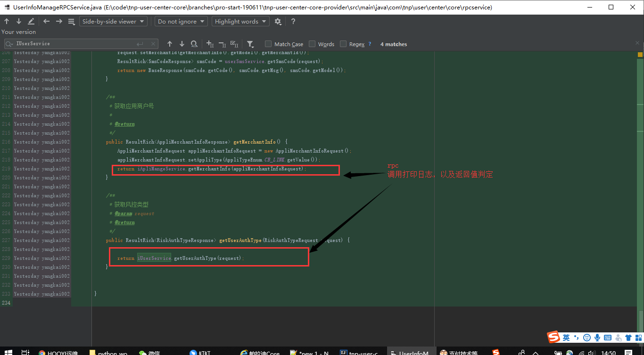The image size is (644, 355).
Task: Open Side-by-side viewer dropdown
Action: (x=113, y=21)
